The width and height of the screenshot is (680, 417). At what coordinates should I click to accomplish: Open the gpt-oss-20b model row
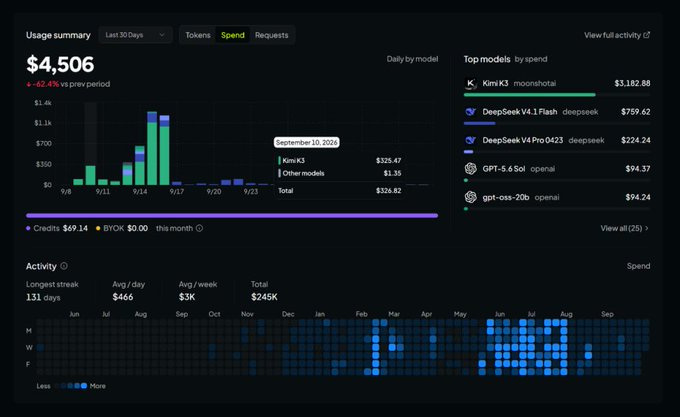click(x=557, y=200)
